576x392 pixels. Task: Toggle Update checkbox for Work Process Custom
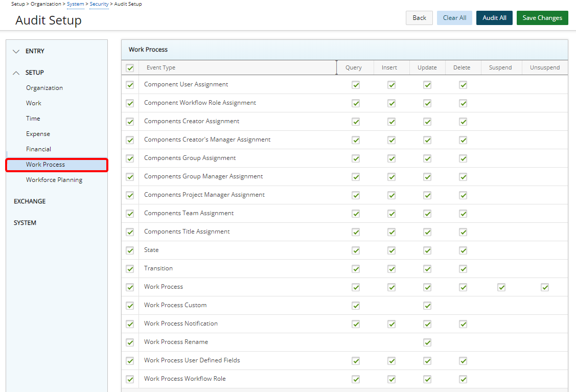coord(427,306)
